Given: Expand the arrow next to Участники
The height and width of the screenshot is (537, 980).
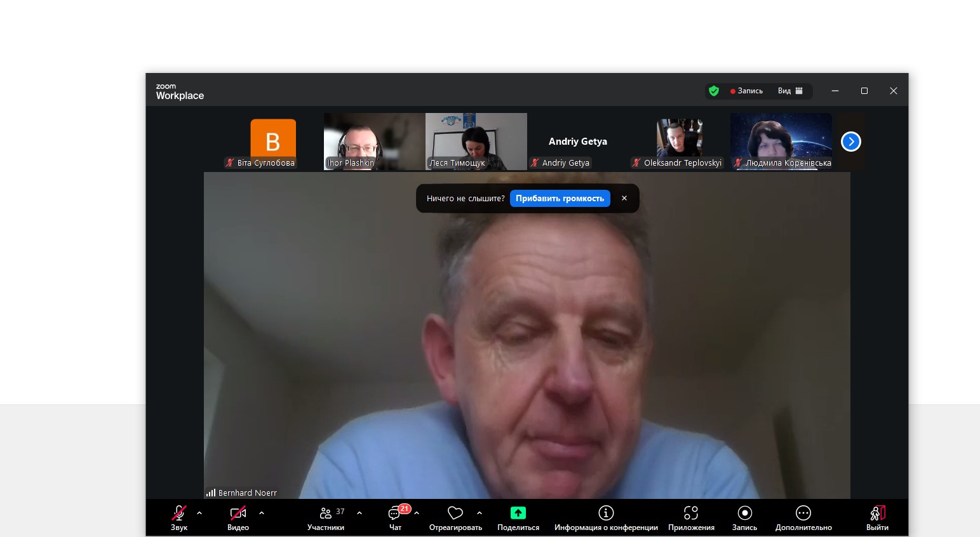Looking at the screenshot, I should point(359,513).
